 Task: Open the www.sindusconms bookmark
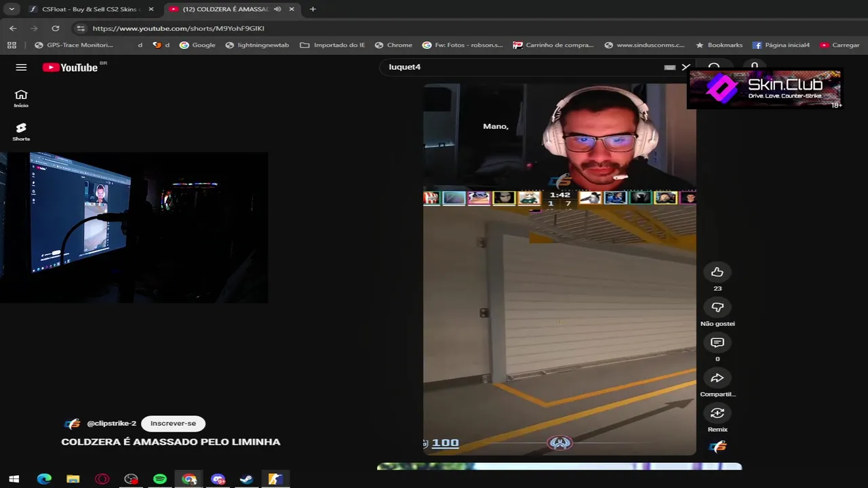(644, 45)
